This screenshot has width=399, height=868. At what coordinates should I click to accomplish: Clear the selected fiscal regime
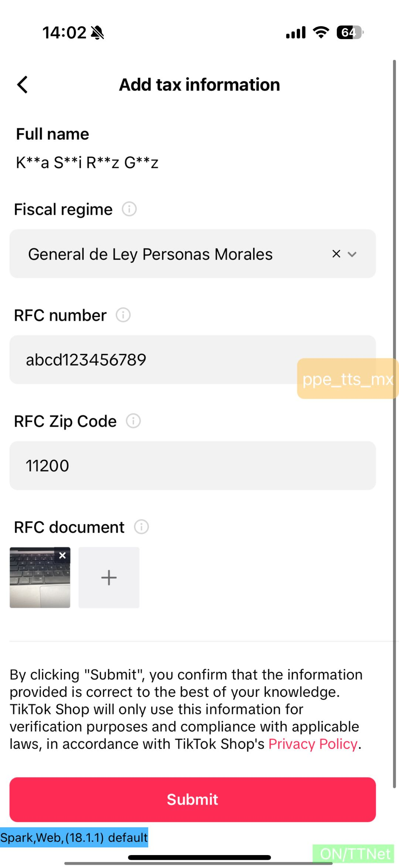tap(336, 254)
